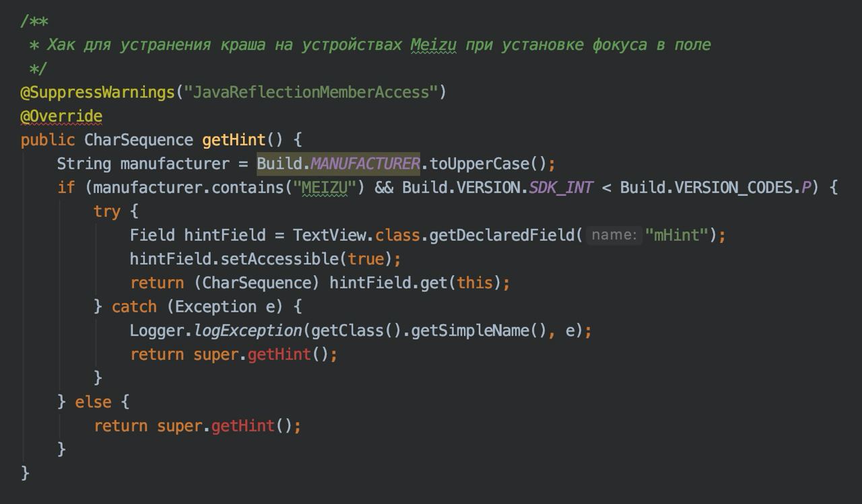The height and width of the screenshot is (504, 862).
Task: Click hintField.setAccessible(true) line
Action: click(x=265, y=259)
